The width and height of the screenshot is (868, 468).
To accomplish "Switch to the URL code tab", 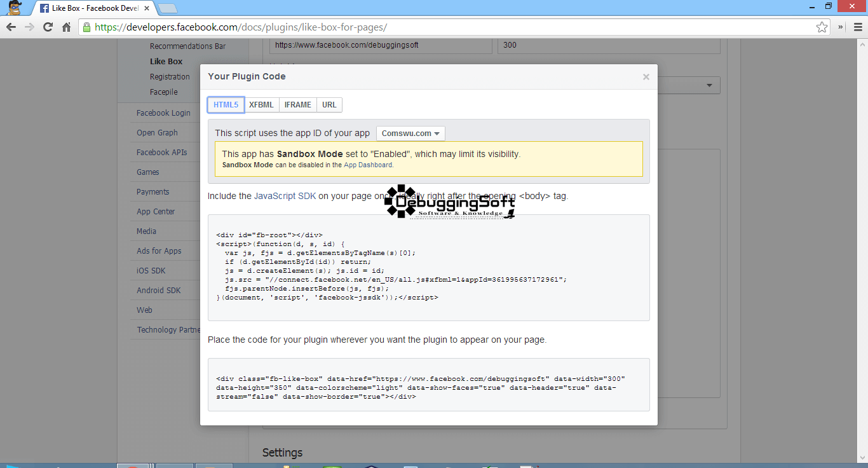I will pos(329,104).
